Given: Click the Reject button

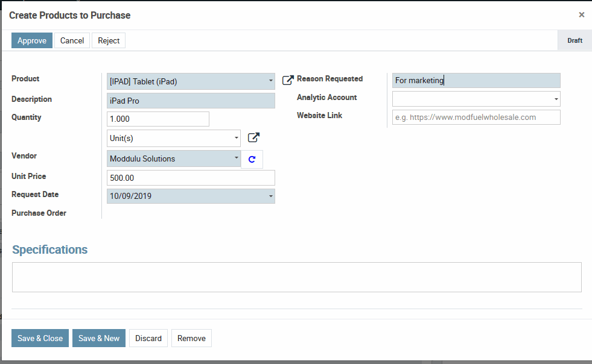Looking at the screenshot, I should point(109,40).
